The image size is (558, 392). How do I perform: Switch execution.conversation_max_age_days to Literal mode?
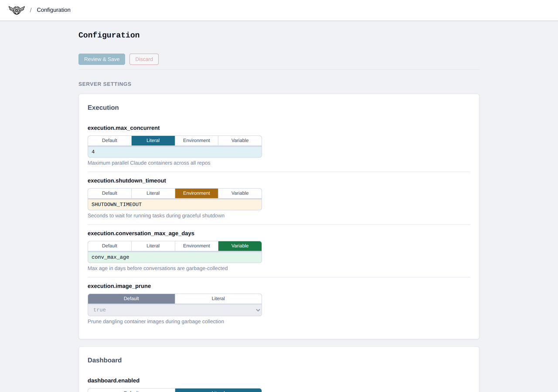coord(153,246)
